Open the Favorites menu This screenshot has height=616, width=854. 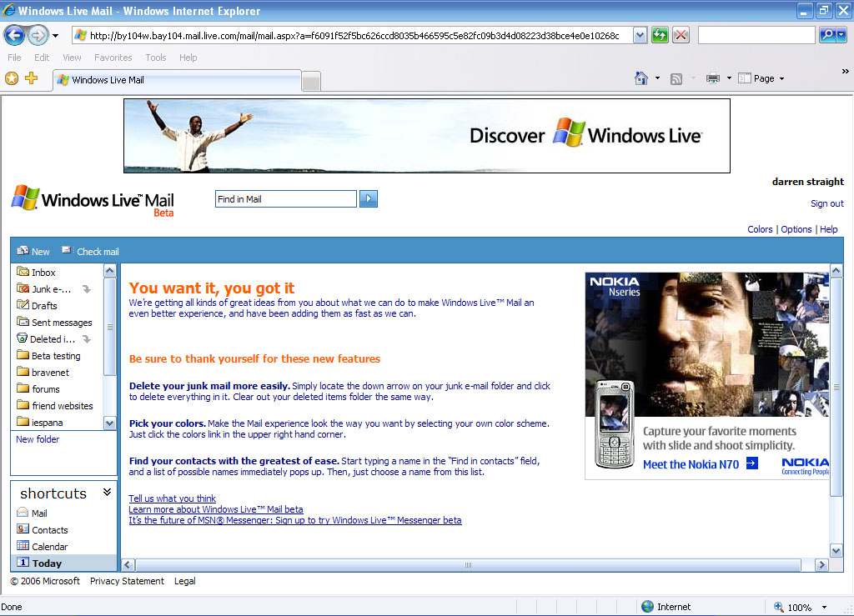[x=113, y=58]
